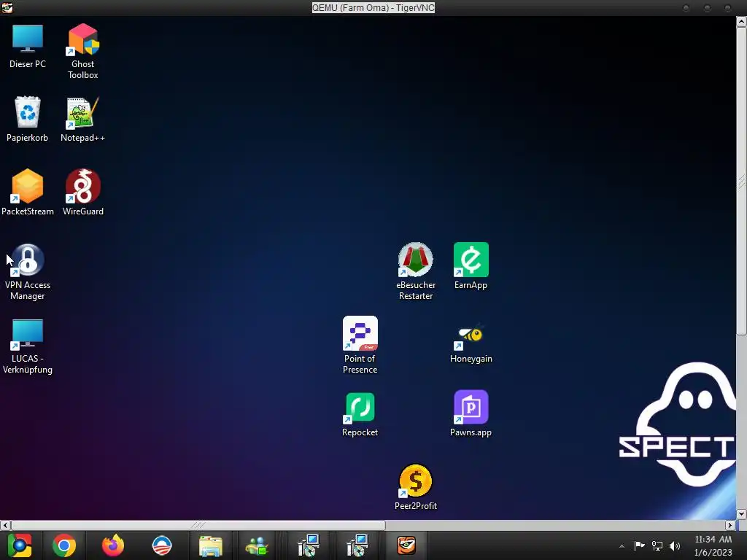The image size is (747, 560).
Task: Launch the Pawns.app shortcut
Action: pyautogui.click(x=471, y=413)
